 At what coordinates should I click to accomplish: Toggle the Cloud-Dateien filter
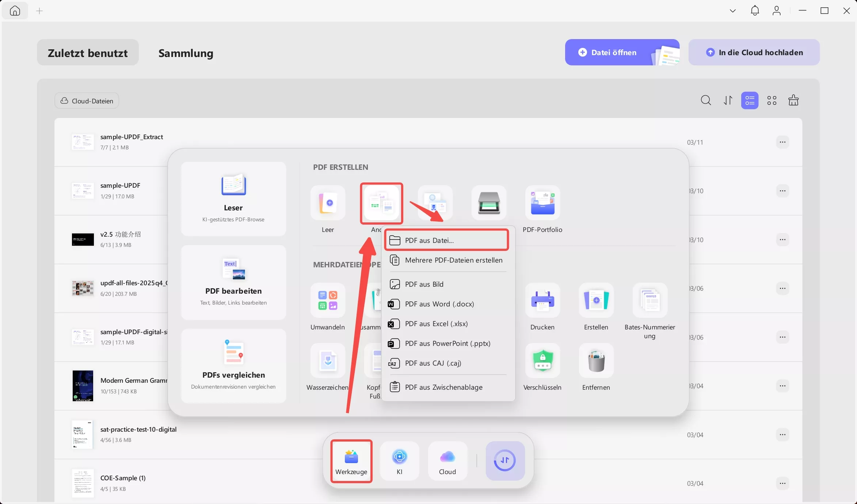point(86,100)
